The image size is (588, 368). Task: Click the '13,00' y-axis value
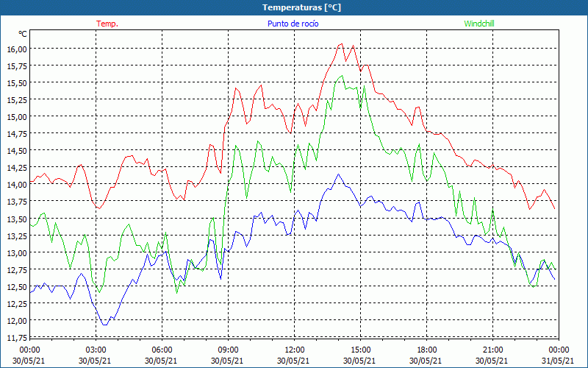[x=17, y=252]
